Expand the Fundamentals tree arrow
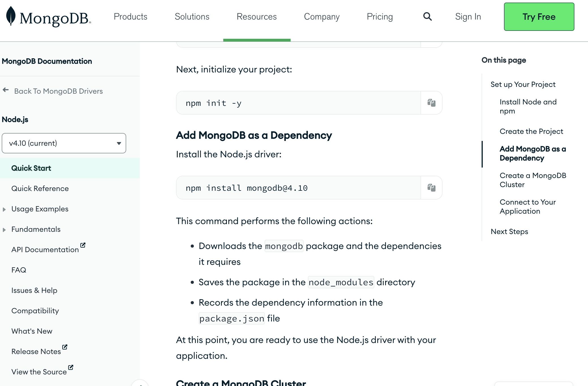The height and width of the screenshot is (386, 588). [4, 230]
